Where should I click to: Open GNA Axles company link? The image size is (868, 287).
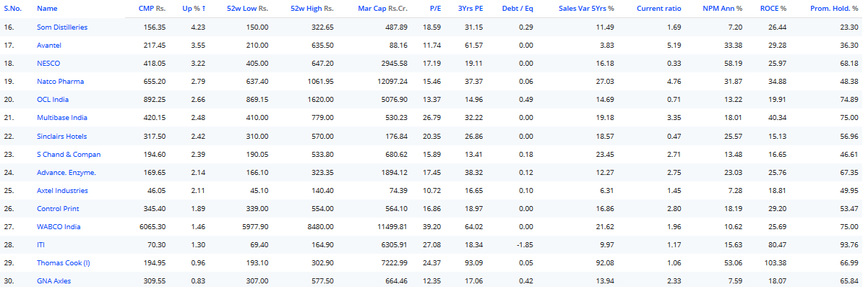tap(54, 280)
